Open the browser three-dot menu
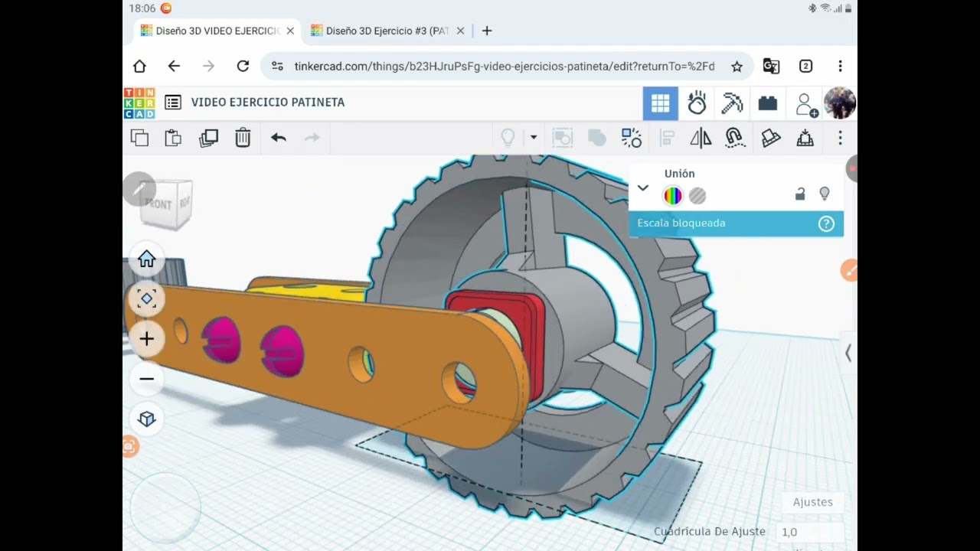Viewport: 980px width, 551px height. (x=840, y=67)
